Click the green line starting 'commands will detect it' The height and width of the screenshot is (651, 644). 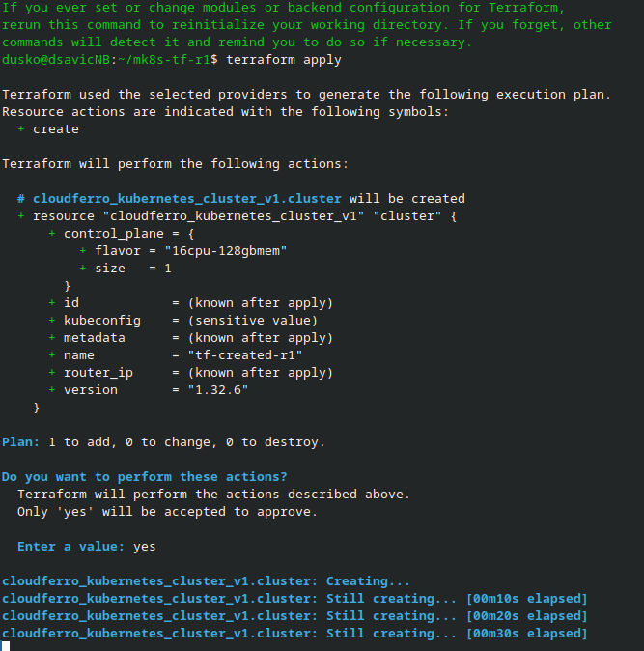[x=237, y=42]
